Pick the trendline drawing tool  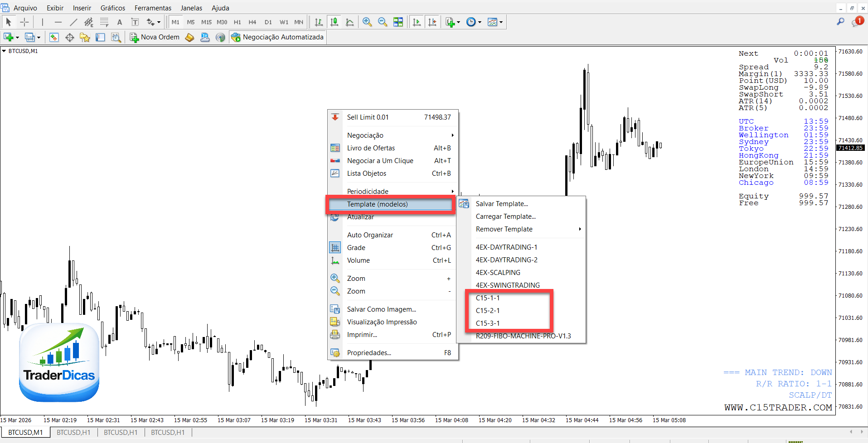tap(73, 22)
